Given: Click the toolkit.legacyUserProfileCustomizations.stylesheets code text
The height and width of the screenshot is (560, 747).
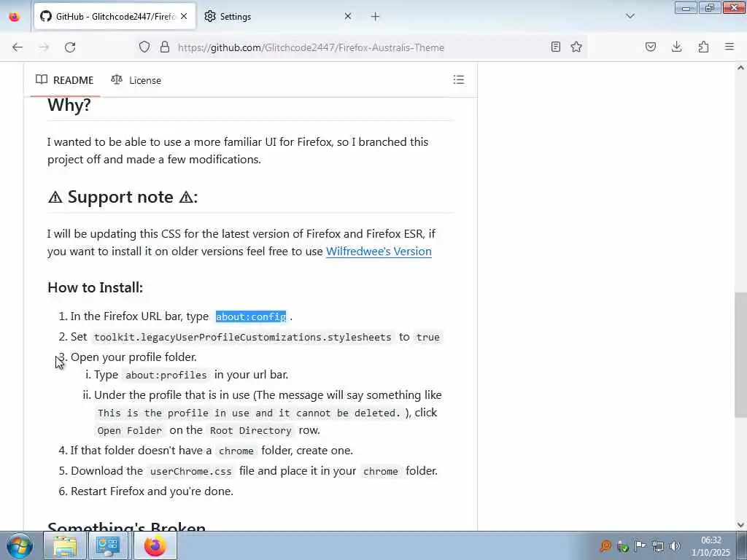Looking at the screenshot, I should (x=242, y=337).
